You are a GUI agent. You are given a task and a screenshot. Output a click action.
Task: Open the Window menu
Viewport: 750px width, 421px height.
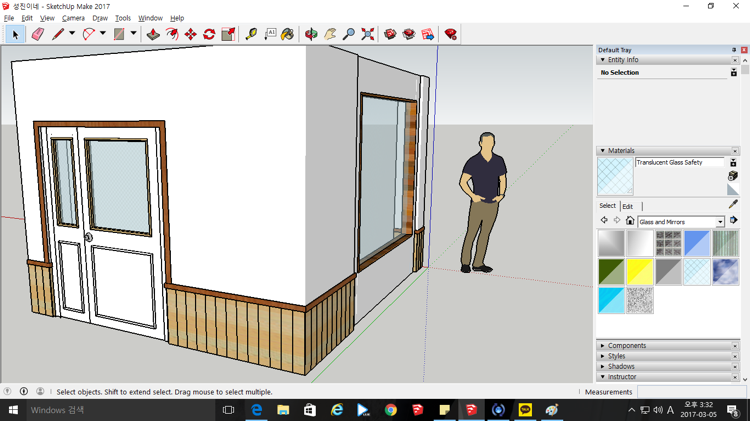click(150, 18)
